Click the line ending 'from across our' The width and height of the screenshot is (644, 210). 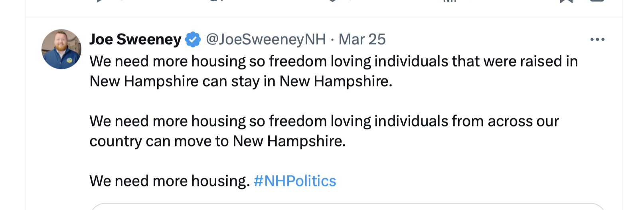[324, 121]
